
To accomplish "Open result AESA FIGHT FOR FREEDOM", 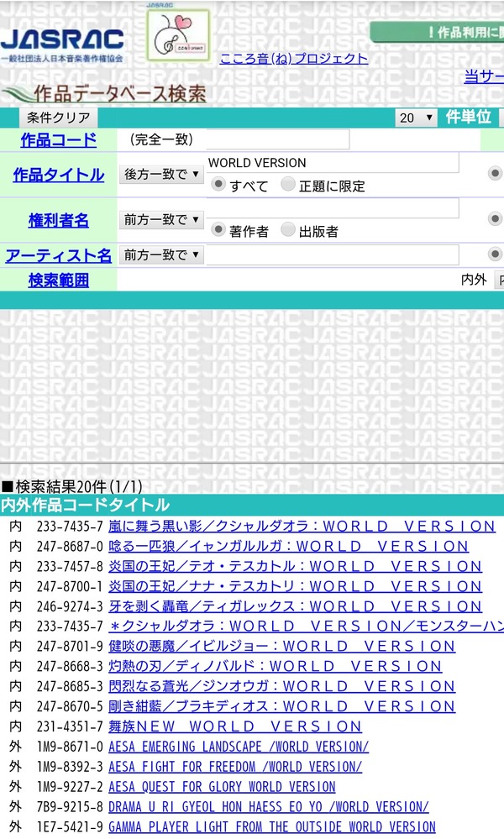I will point(235,766).
